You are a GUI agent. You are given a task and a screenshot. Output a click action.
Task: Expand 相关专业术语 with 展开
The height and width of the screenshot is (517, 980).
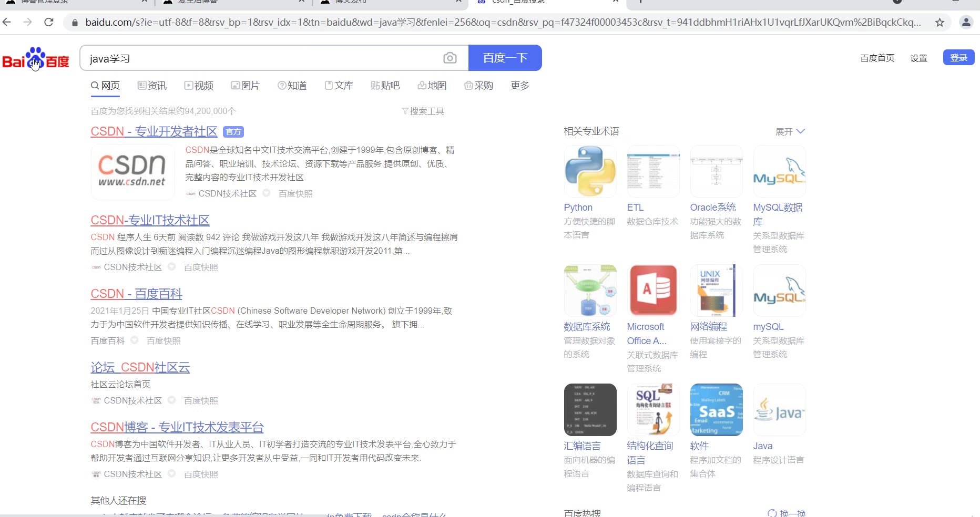click(790, 131)
